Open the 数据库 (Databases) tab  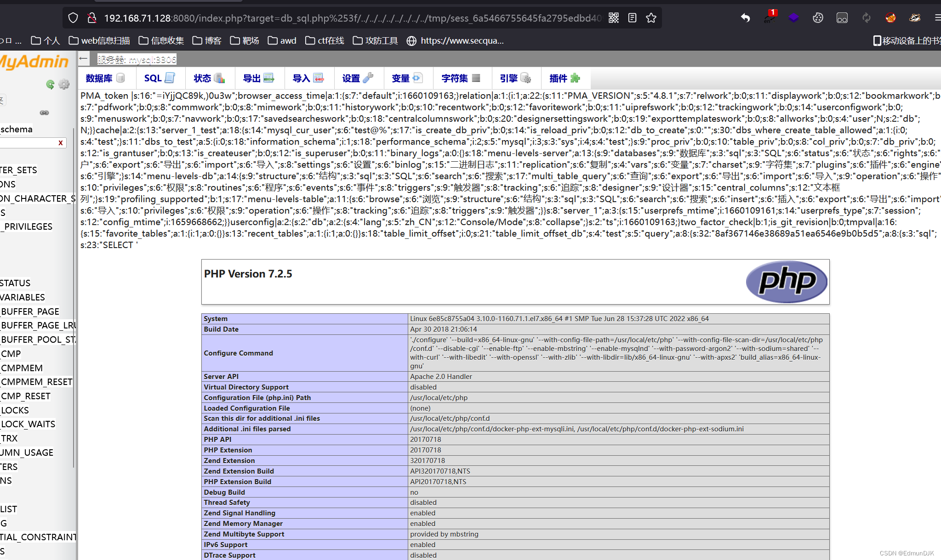coord(105,78)
